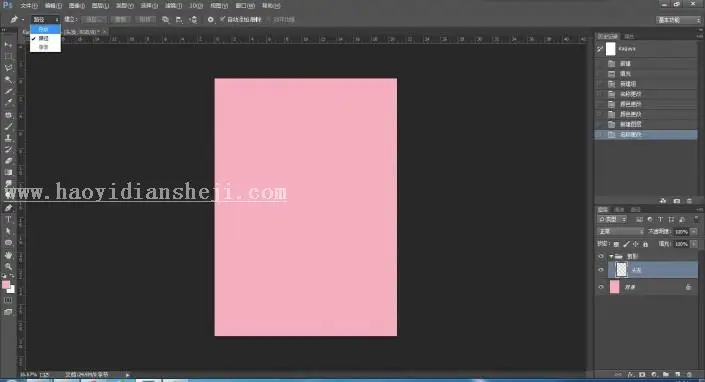Click the foreground pink color swatch
Viewport: 705px width, 382px height.
[6, 284]
